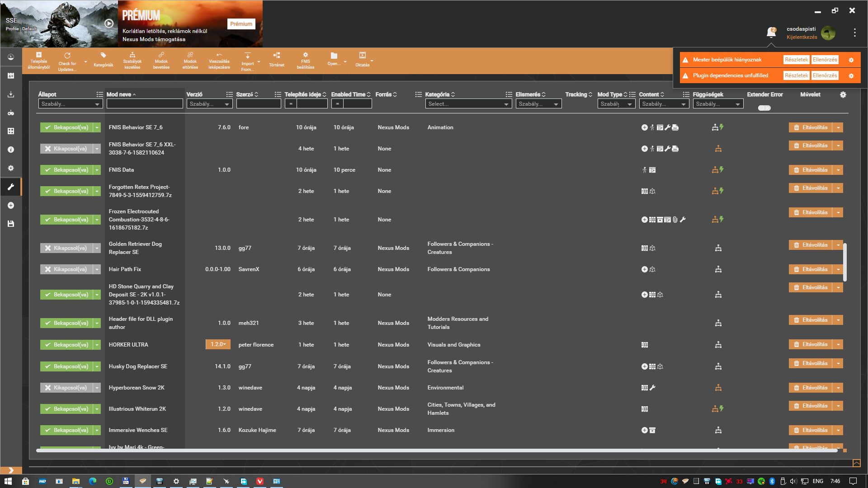The image size is (868, 488).
Task: Open the games controller sidebar icon
Action: [11, 113]
